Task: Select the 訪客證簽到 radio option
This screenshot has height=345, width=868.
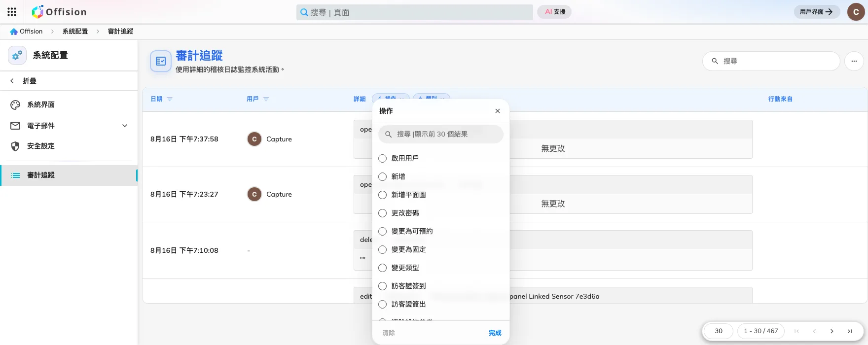Action: pyautogui.click(x=382, y=286)
